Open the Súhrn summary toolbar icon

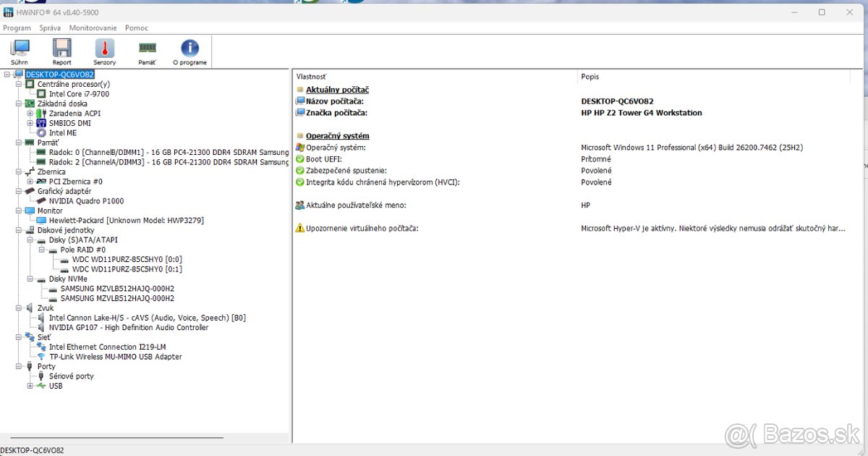pos(20,51)
